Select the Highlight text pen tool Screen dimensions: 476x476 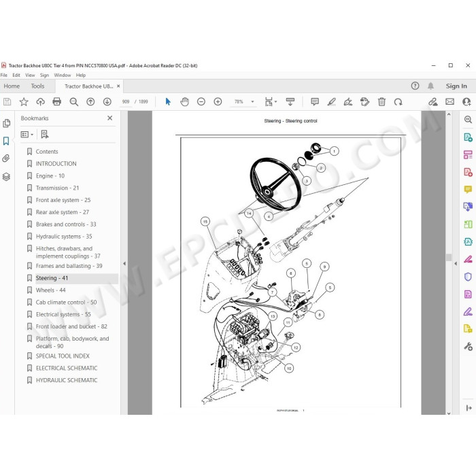[x=332, y=102]
